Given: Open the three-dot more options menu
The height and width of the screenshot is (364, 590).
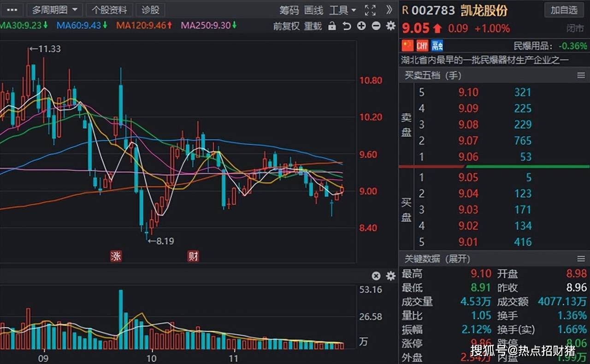Looking at the screenshot, I should point(12,10).
